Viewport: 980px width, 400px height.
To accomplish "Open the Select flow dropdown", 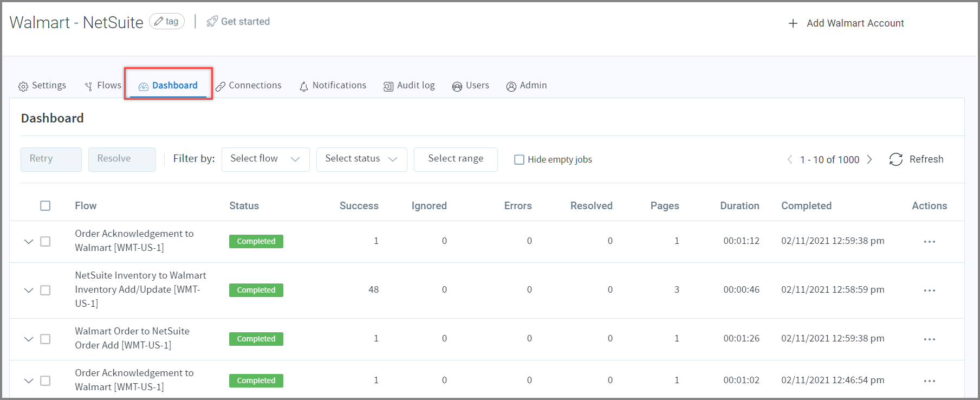I will coord(265,159).
